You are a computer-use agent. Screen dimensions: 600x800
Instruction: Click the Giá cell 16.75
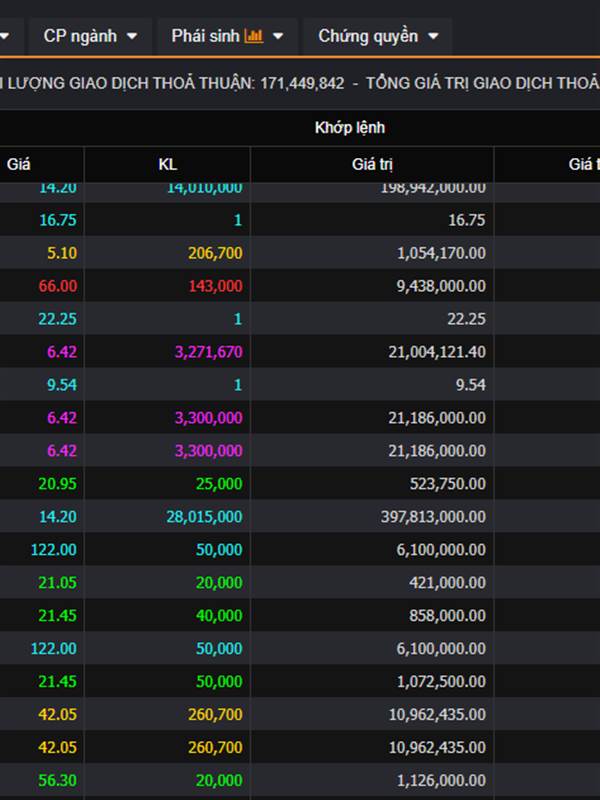pos(58,220)
